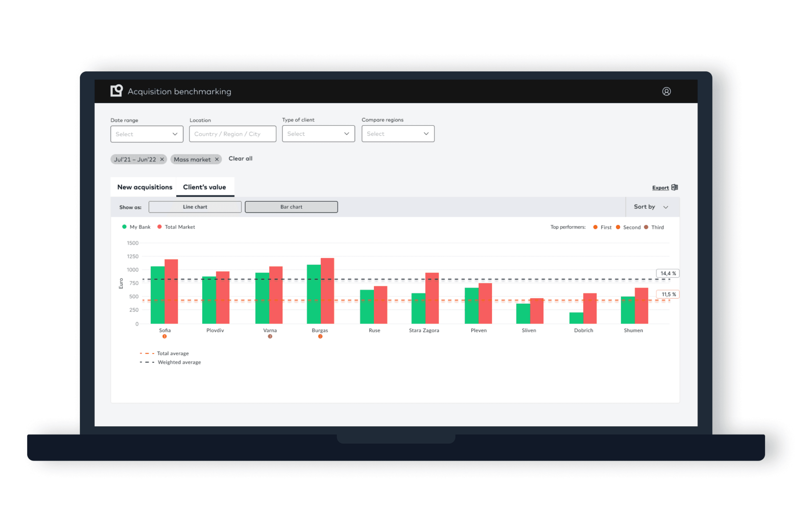
Task: Select the Client's value tab
Action: pyautogui.click(x=204, y=187)
